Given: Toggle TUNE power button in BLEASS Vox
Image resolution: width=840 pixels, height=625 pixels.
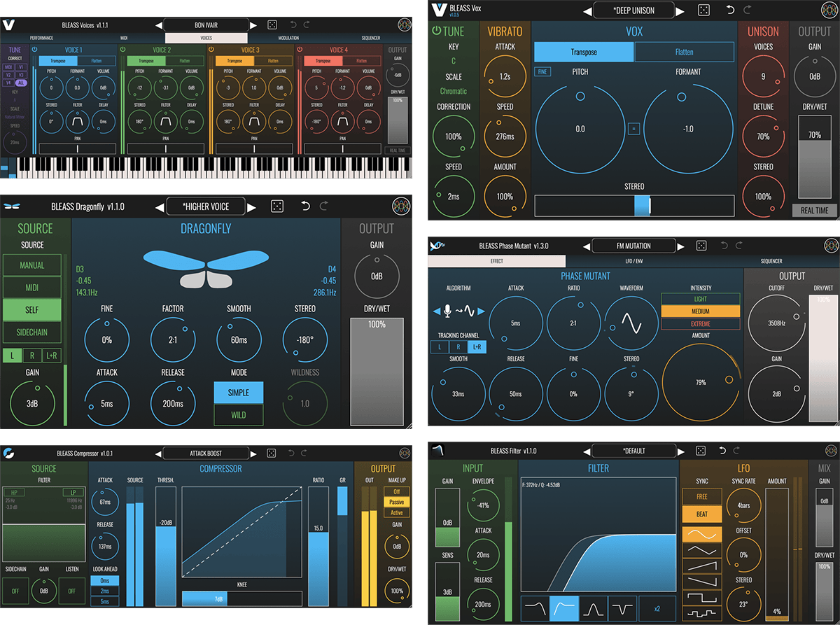Looking at the screenshot, I should click(437, 31).
